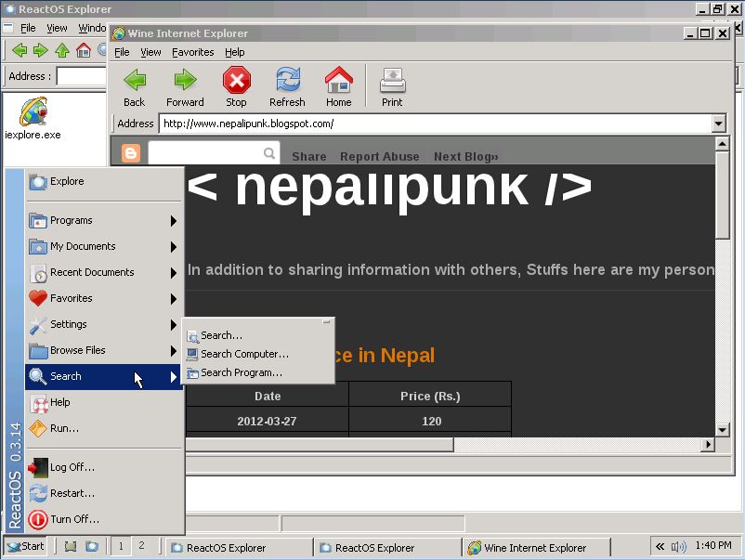Viewport: 745px width, 560px height.
Task: Choose Turn Off... in Start menu
Action: coord(104,520)
